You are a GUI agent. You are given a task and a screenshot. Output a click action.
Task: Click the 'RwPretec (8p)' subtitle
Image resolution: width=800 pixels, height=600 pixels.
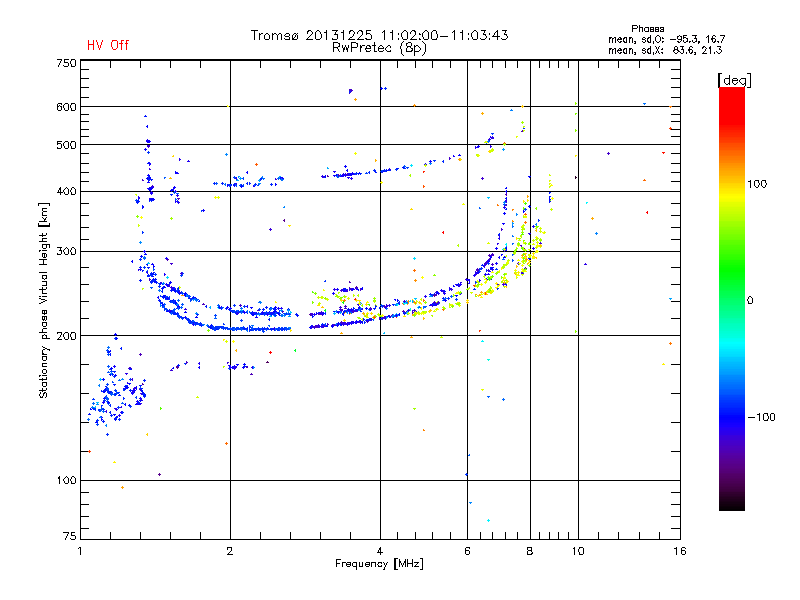point(379,48)
